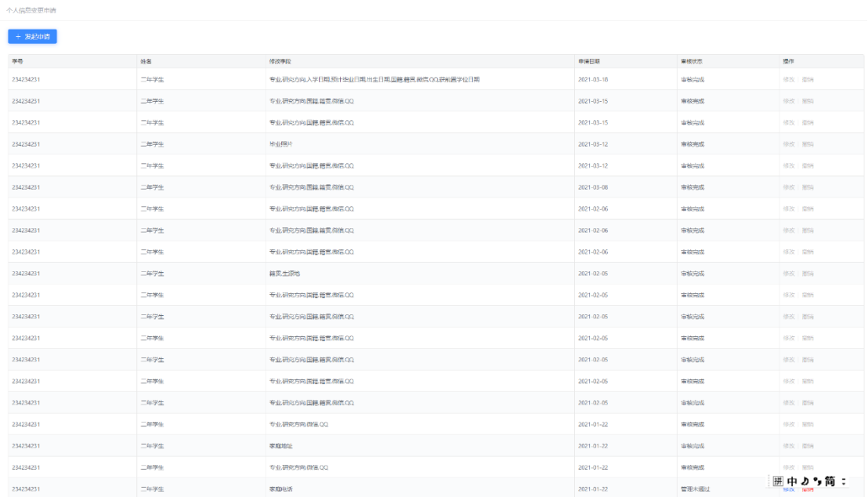
Task: Toggle the 中 Chinese/English IME mode icon
Action: (x=792, y=481)
